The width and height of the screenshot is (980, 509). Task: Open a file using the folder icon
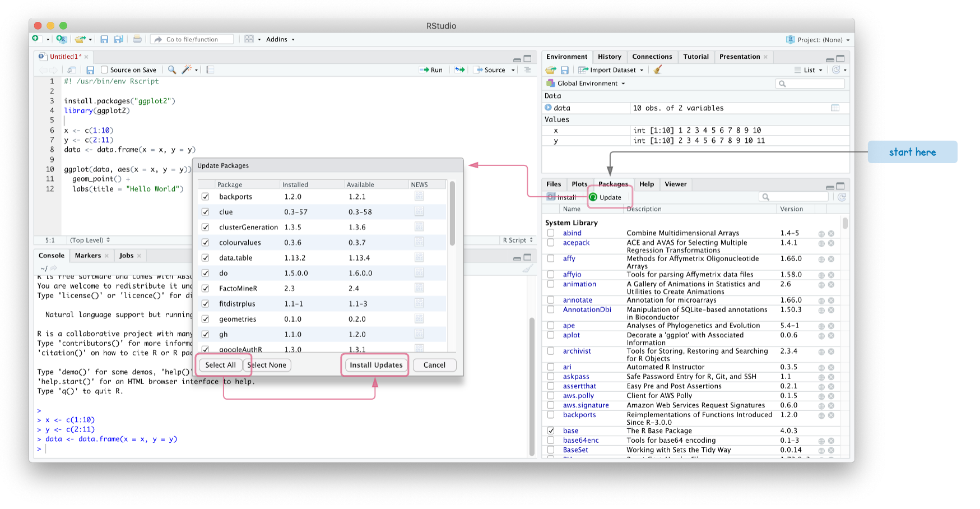pyautogui.click(x=79, y=39)
